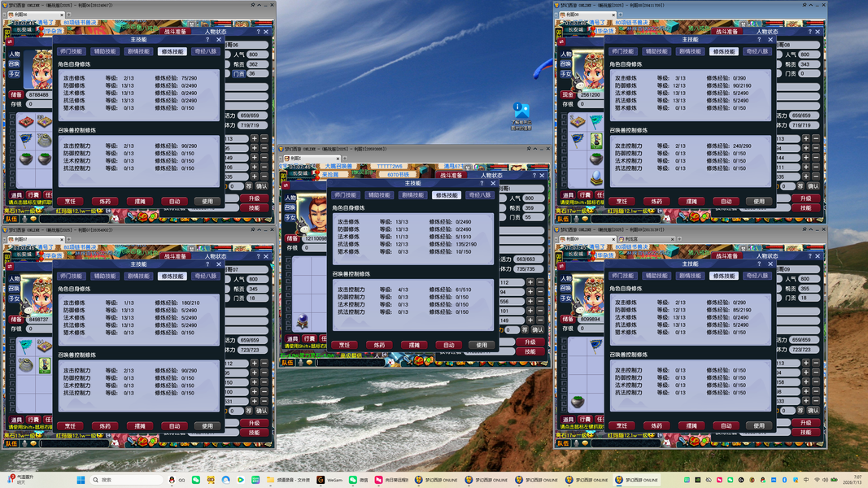The width and height of the screenshot is (868, 488).
Task: Open QQ from the taskbar
Action: 177,480
